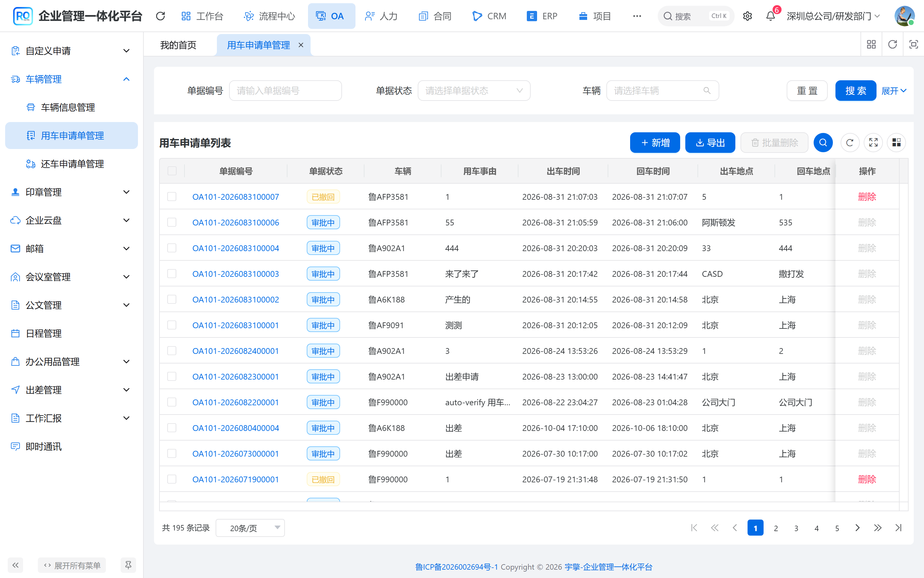The height and width of the screenshot is (578, 924).
Task: Jump to the last page icon
Action: pyautogui.click(x=898, y=528)
